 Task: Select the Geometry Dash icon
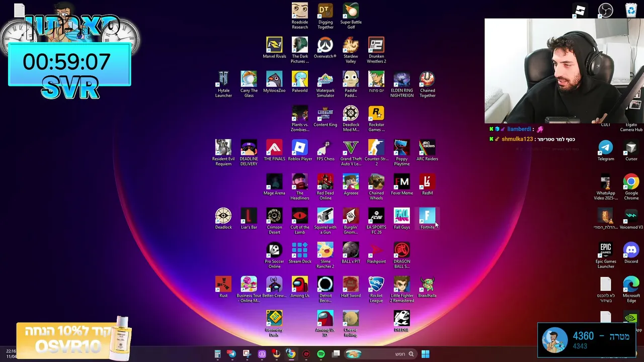pos(274,324)
